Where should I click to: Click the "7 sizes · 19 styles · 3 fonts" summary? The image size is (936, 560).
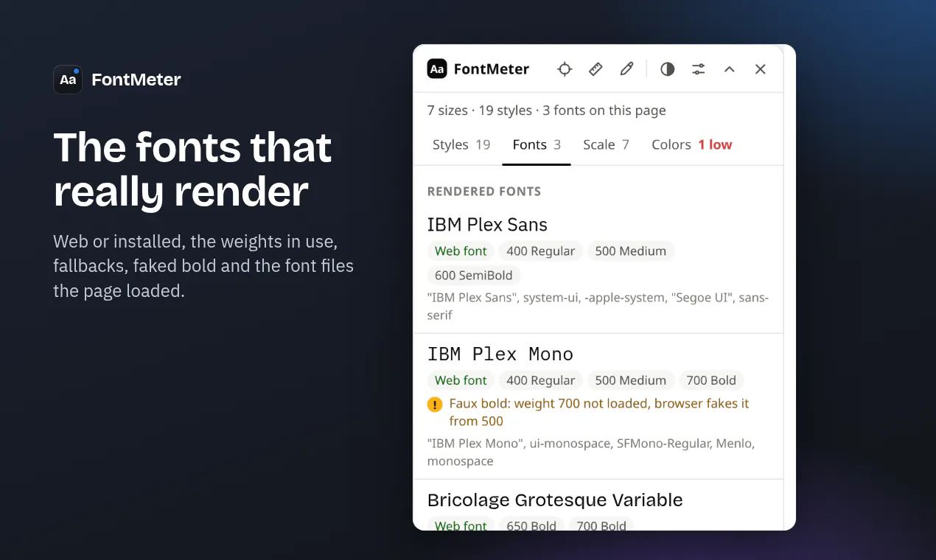click(x=547, y=111)
